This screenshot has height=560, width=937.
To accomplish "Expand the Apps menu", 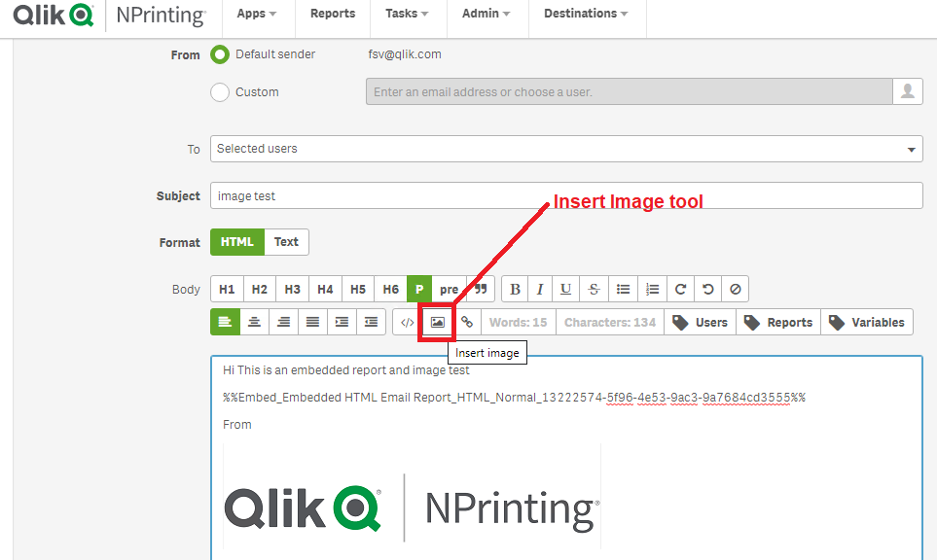I will click(x=257, y=14).
